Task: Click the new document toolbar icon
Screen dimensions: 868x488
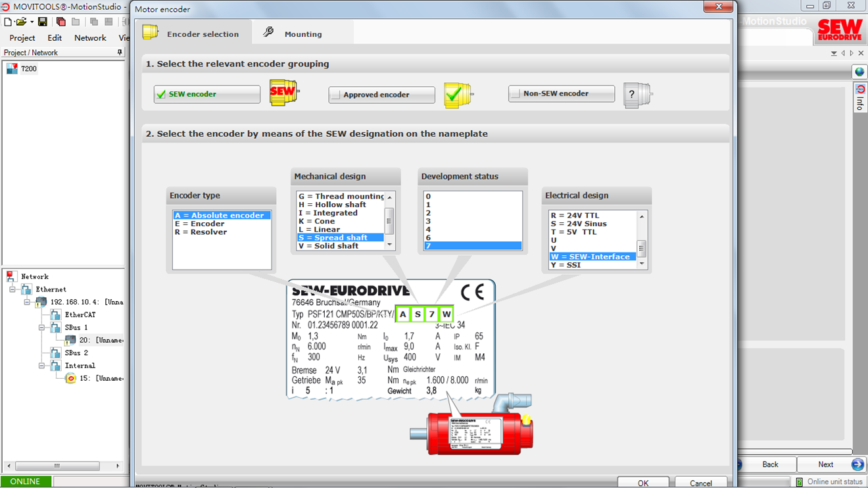Action: 8,22
